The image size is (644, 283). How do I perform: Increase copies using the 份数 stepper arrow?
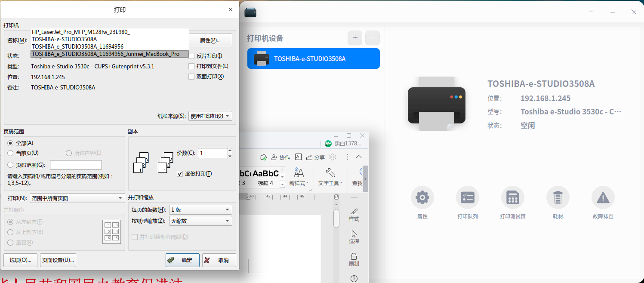[x=229, y=151]
